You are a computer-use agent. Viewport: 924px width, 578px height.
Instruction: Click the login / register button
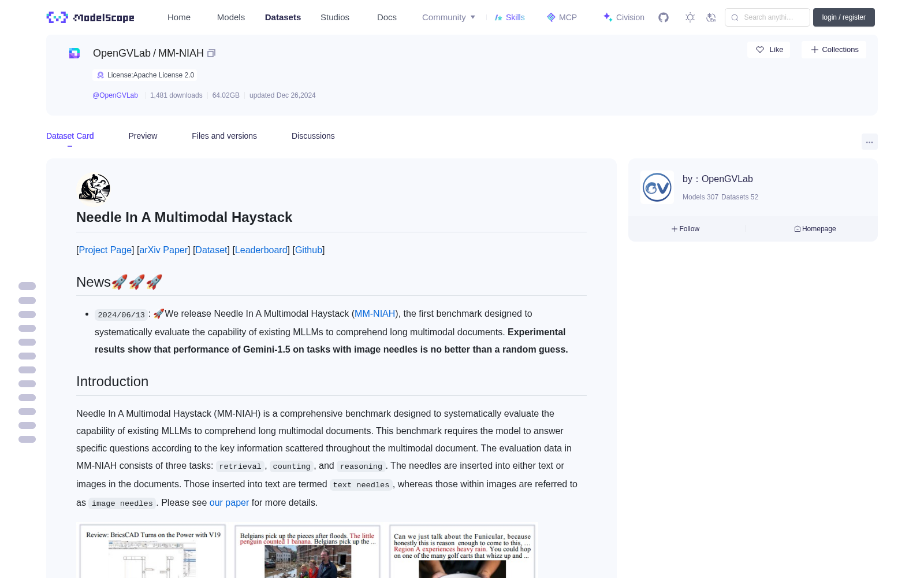(844, 17)
